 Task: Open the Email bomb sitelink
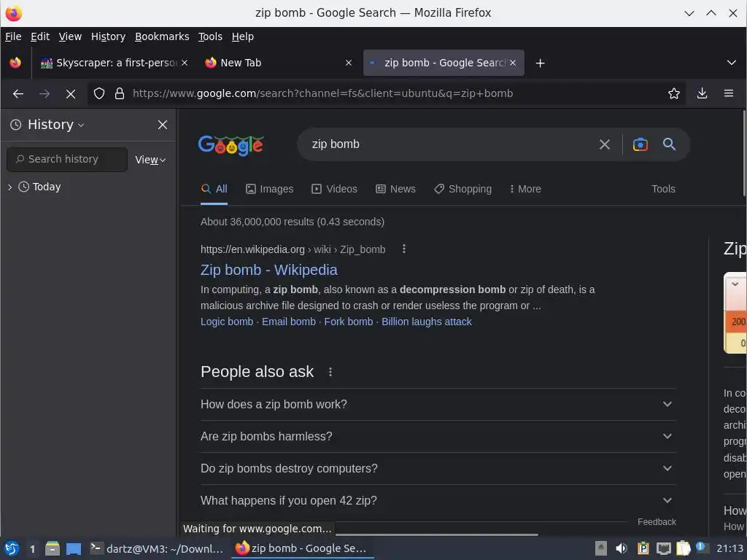pyautogui.click(x=289, y=322)
